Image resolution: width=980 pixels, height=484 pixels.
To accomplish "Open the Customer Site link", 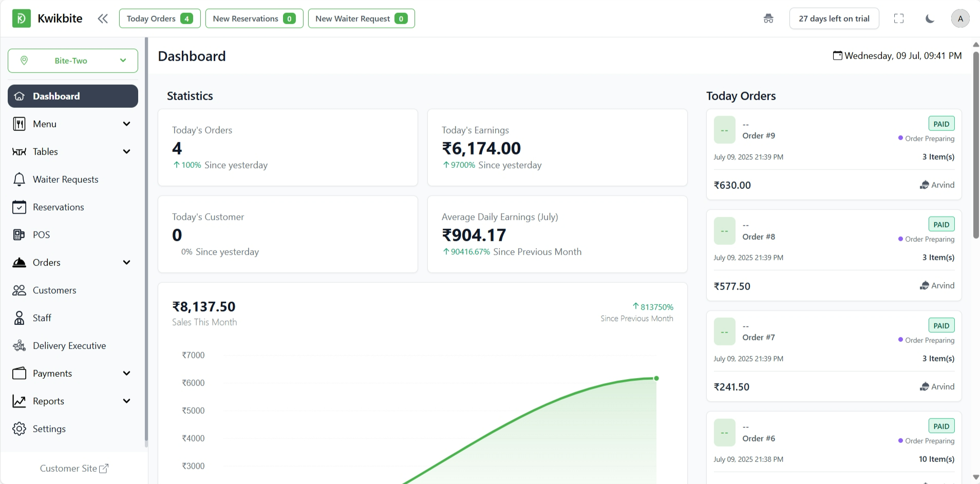I will 74,468.
